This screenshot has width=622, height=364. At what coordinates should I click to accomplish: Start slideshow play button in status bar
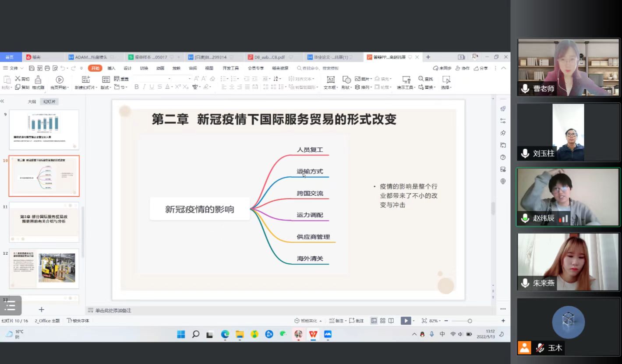click(x=406, y=321)
